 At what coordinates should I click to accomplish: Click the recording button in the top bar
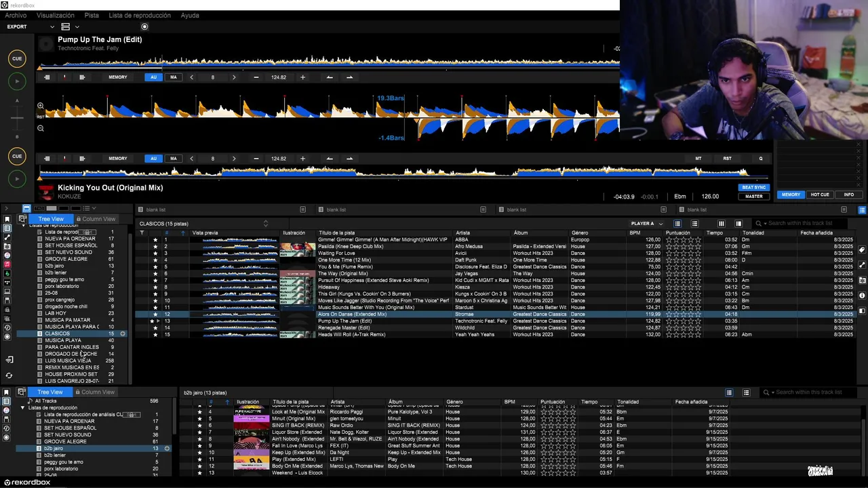click(144, 27)
